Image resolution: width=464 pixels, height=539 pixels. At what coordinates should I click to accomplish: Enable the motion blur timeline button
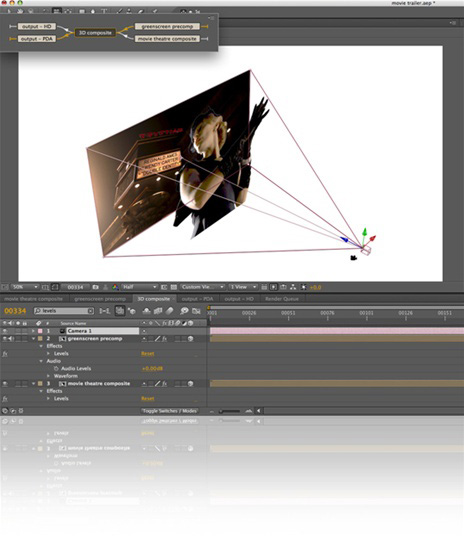coord(169,311)
